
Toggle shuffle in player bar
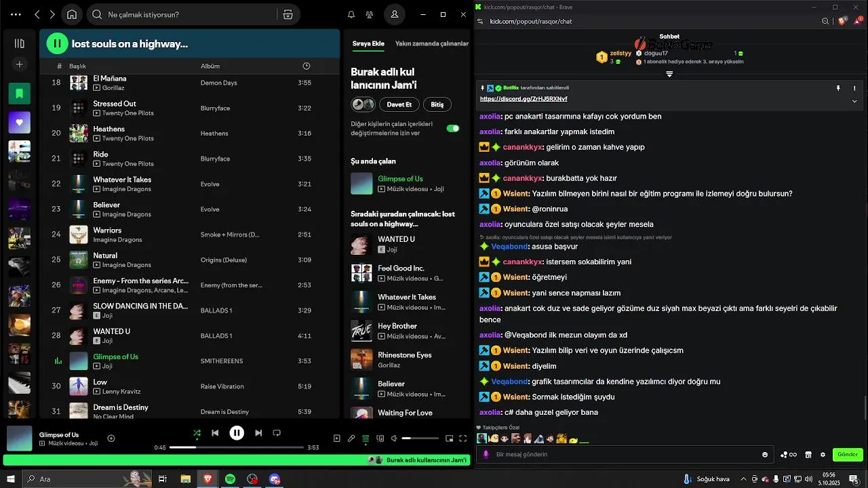197,432
